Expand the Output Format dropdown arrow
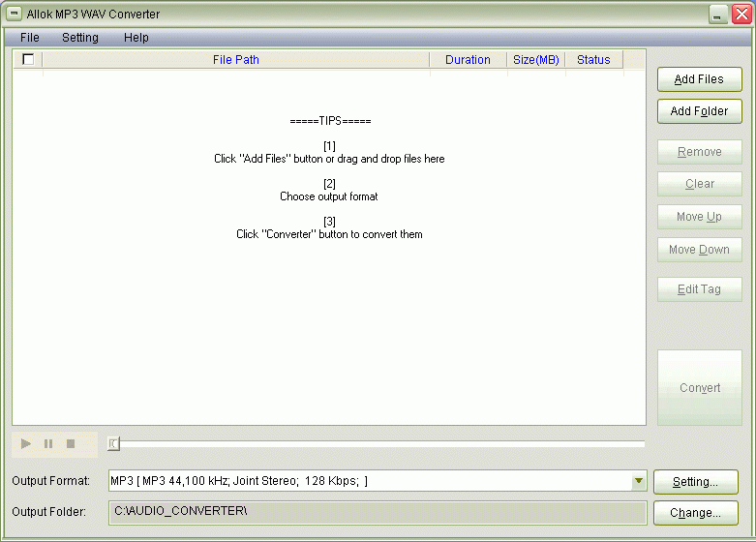Screen dimensions: 756x542 (x=638, y=481)
